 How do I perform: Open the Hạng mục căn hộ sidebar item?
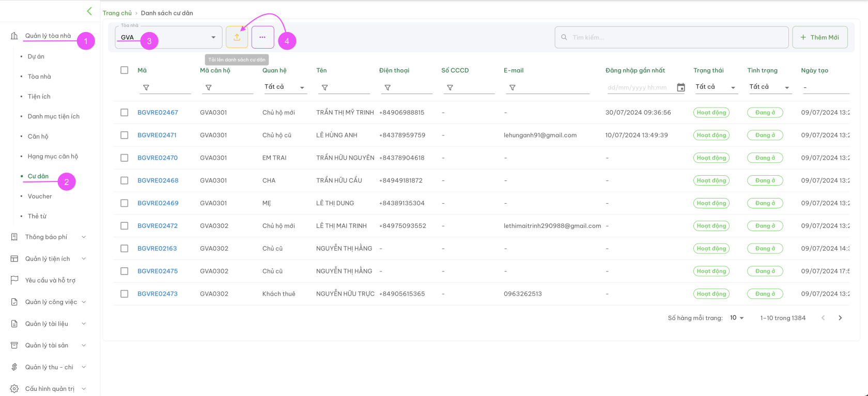pyautogui.click(x=53, y=156)
